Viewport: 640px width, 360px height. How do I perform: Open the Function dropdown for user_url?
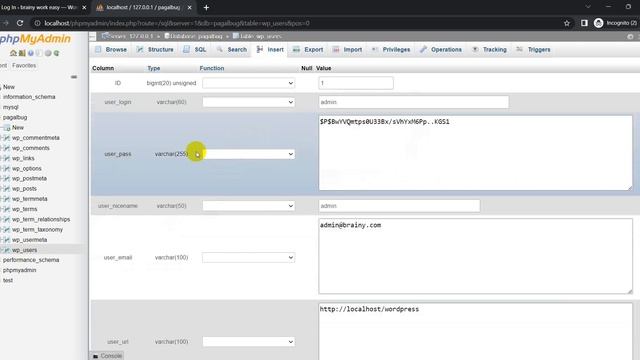point(249,342)
